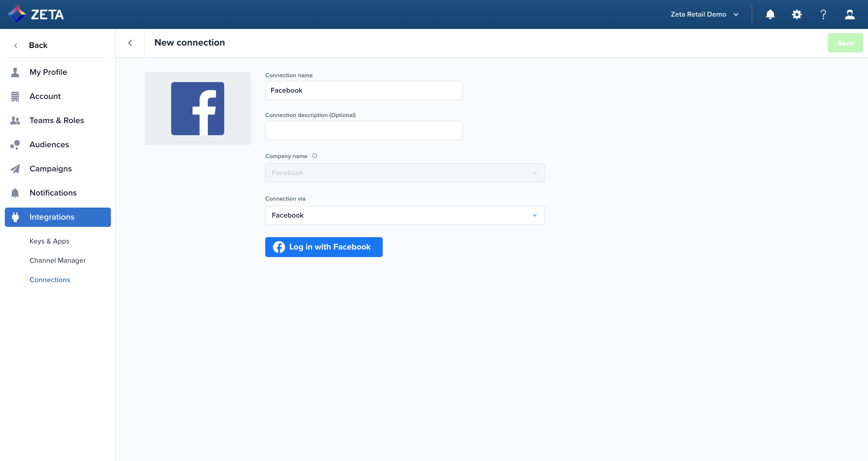Click the Connection description input field
Viewport: 868px width, 461px height.
363,131
